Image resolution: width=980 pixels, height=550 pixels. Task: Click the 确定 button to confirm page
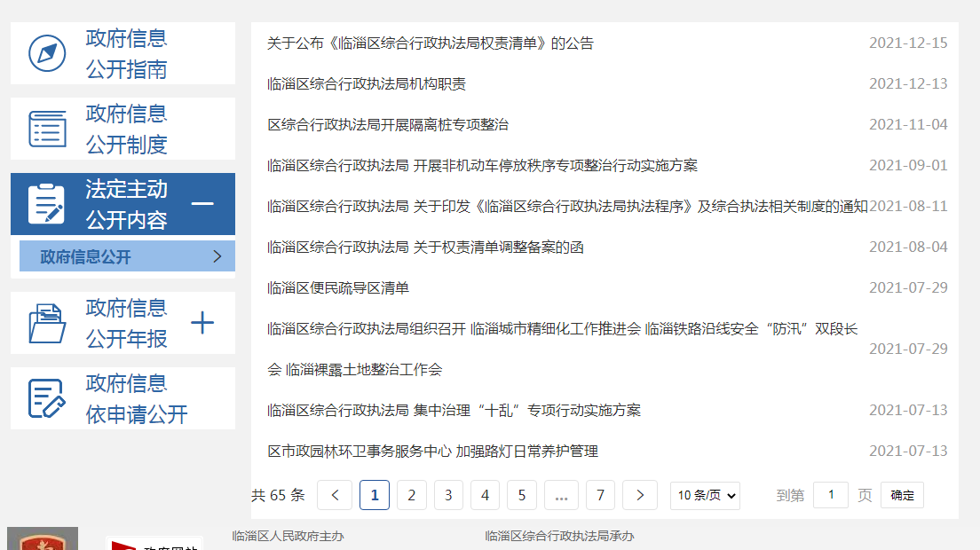point(902,495)
